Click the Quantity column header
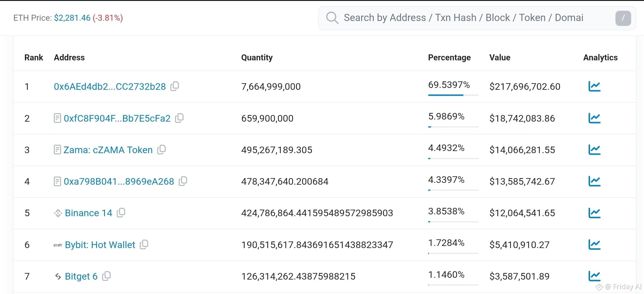Screen dimensions: 644x294 [257, 57]
